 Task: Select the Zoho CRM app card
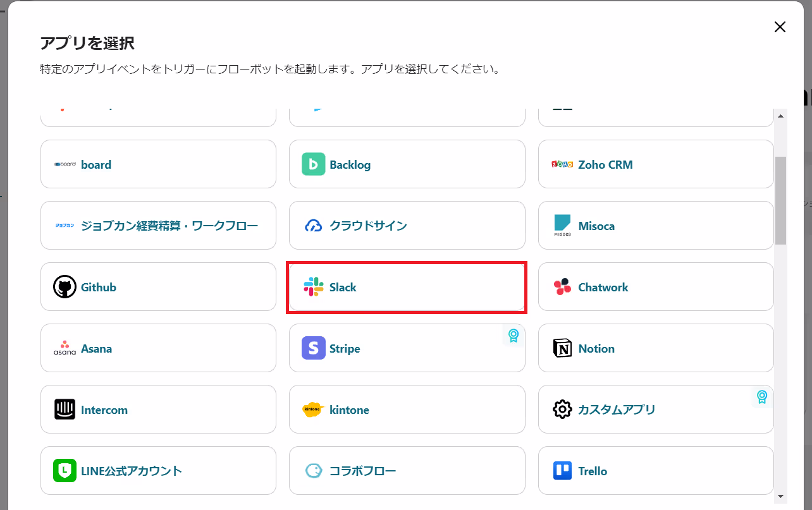pos(656,164)
